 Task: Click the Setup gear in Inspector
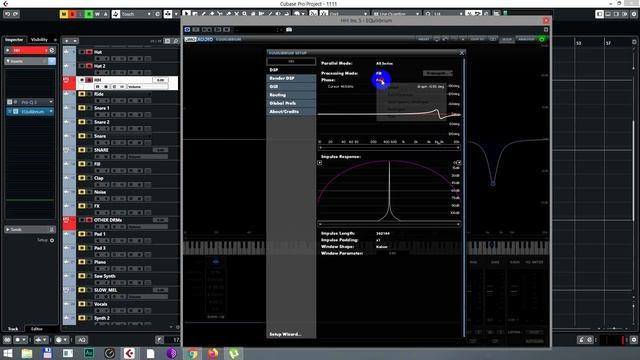(x=52, y=240)
